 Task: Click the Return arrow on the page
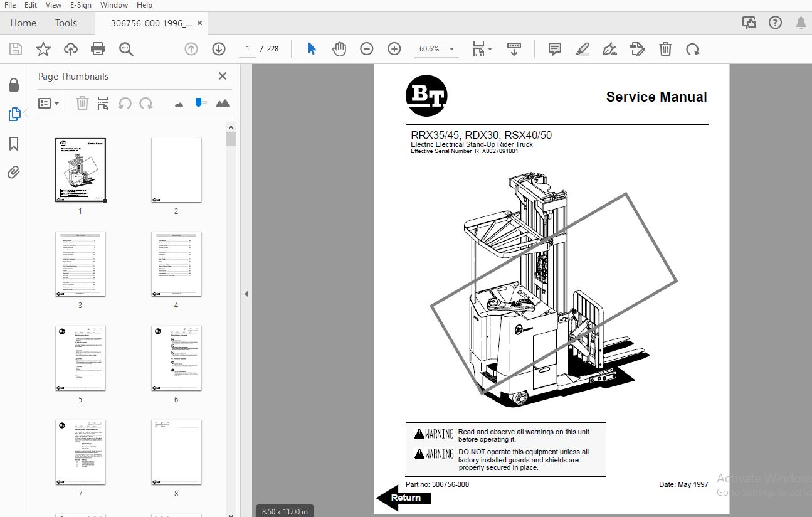click(x=404, y=498)
